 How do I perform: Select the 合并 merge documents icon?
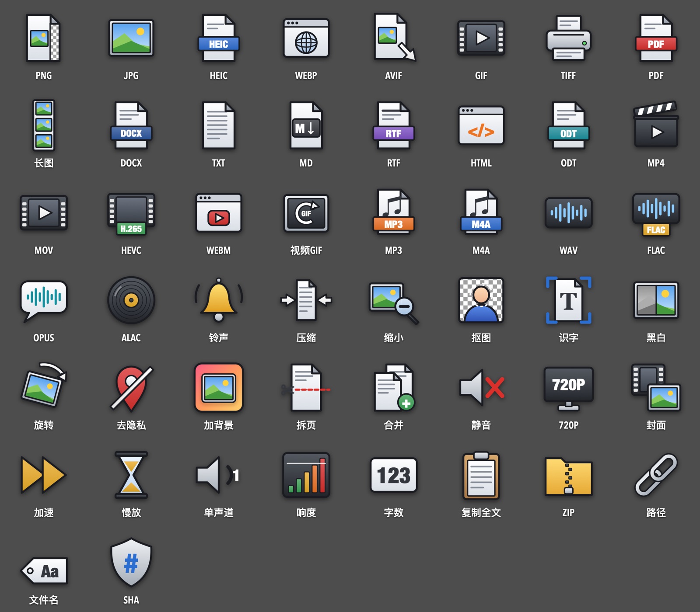pos(394,388)
